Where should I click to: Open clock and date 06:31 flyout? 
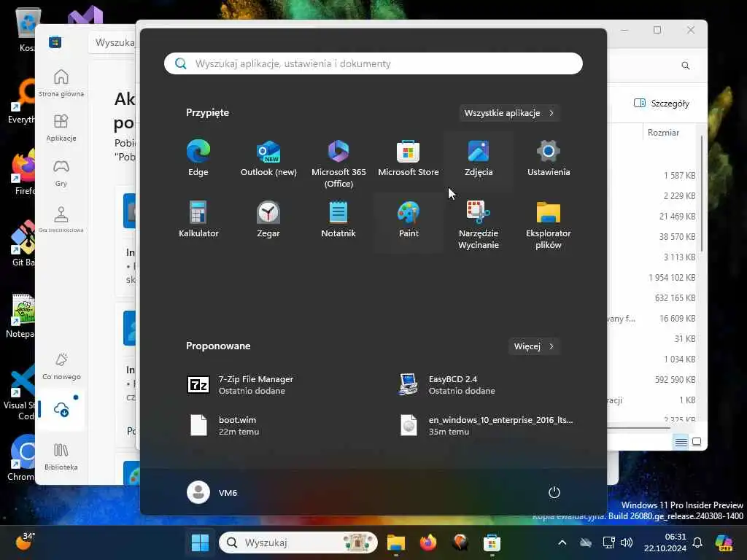point(665,542)
